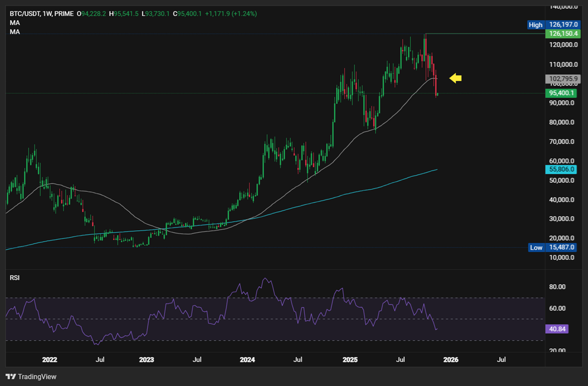
Task: Click the 2025 label on the time axis
Action: click(x=351, y=360)
